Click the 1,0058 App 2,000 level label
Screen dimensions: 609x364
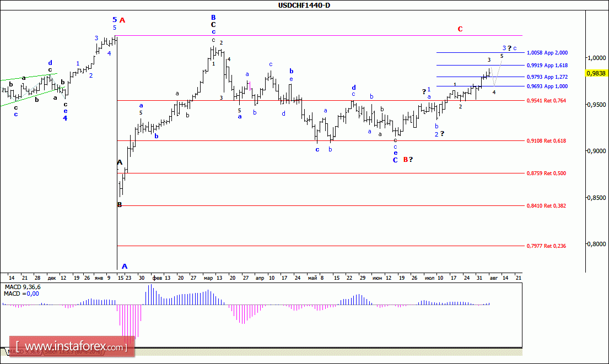[x=547, y=53]
